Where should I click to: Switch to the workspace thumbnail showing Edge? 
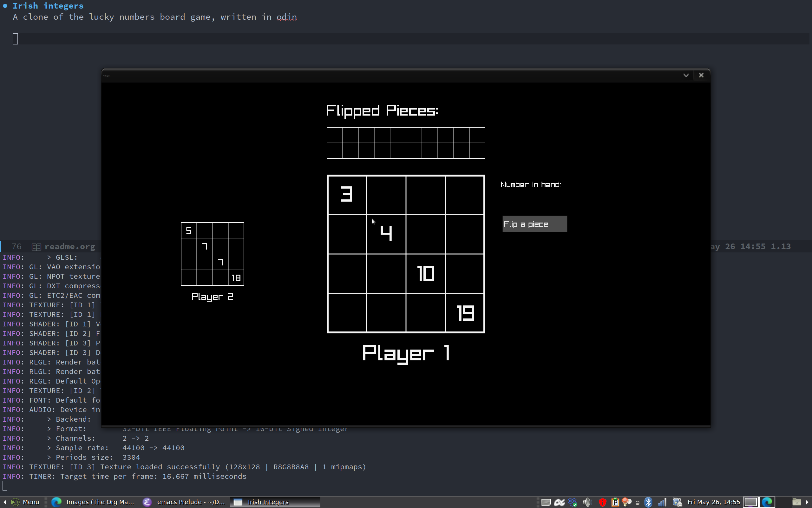pyautogui.click(x=767, y=502)
